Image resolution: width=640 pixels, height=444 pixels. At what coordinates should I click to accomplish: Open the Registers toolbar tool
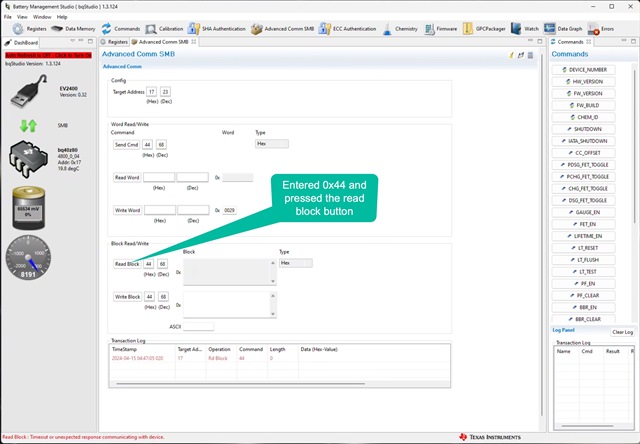click(29, 29)
